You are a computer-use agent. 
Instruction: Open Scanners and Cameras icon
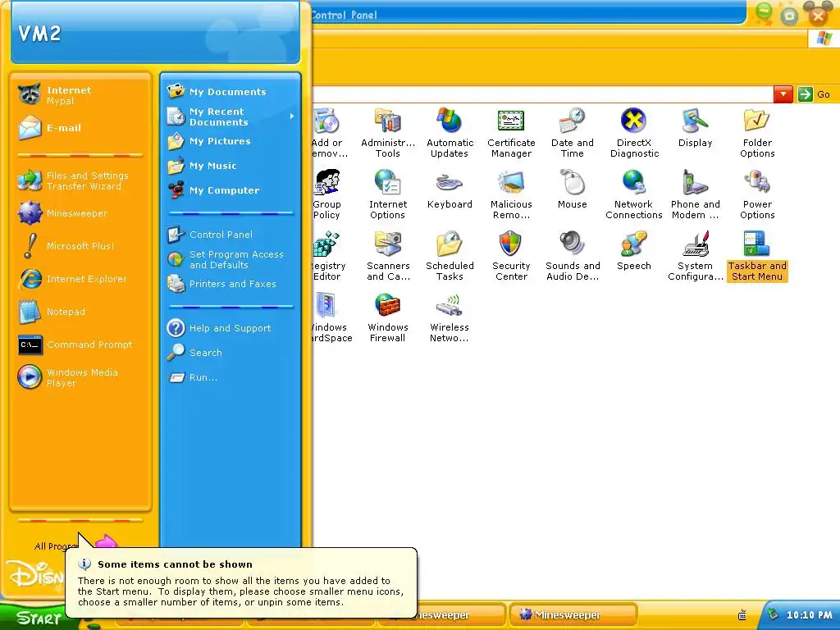pos(388,256)
